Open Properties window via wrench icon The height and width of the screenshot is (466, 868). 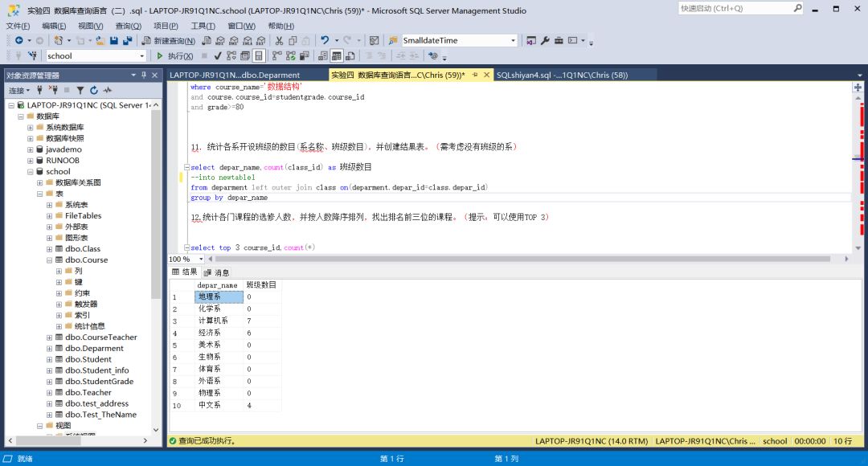pos(545,40)
